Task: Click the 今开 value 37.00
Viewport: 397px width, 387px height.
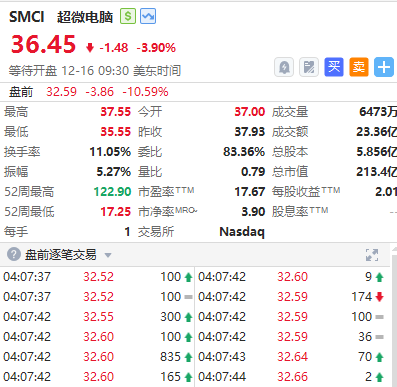Action: pos(250,112)
